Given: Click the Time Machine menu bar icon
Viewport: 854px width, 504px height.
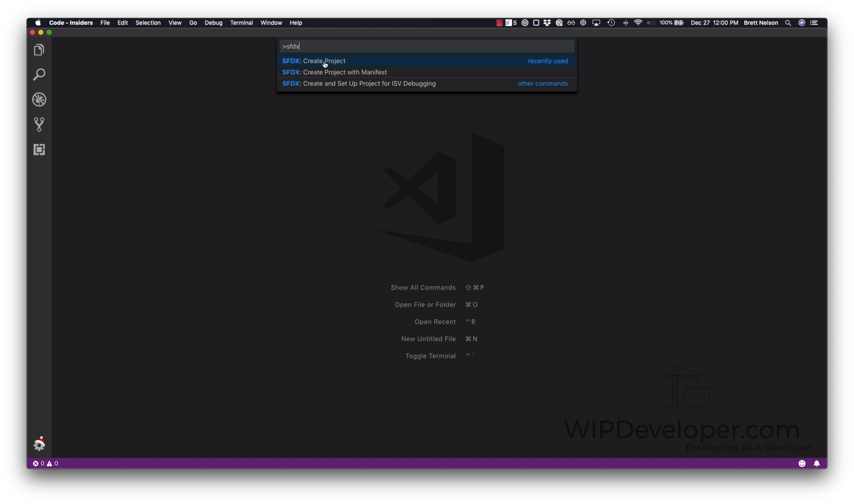Looking at the screenshot, I should tap(611, 23).
